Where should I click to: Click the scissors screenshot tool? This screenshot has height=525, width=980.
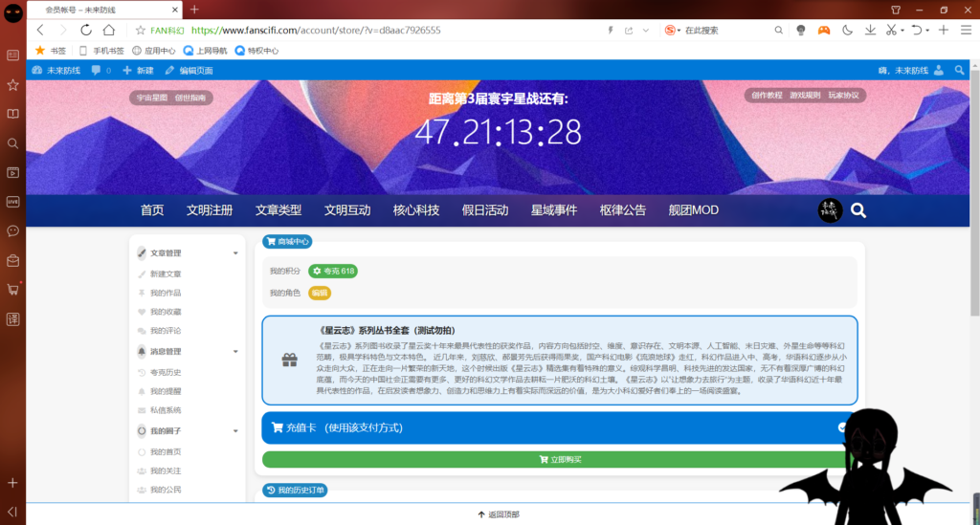click(891, 30)
